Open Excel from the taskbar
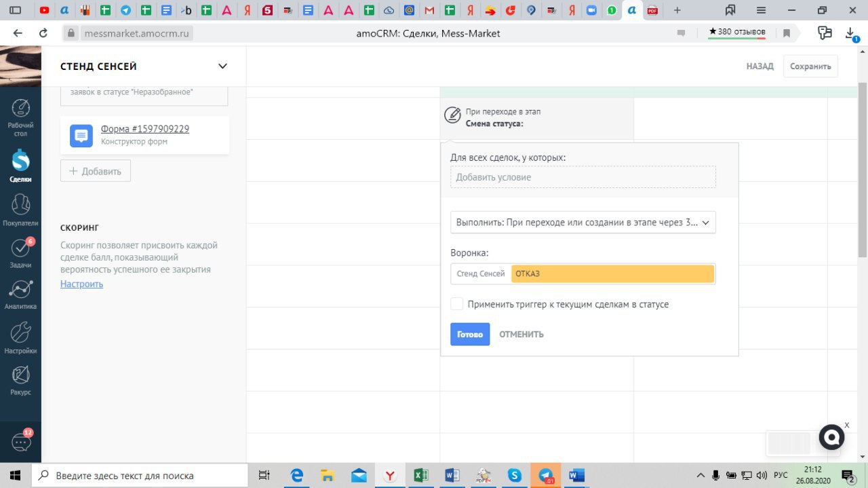Viewport: 868px width, 488px height. [420, 475]
